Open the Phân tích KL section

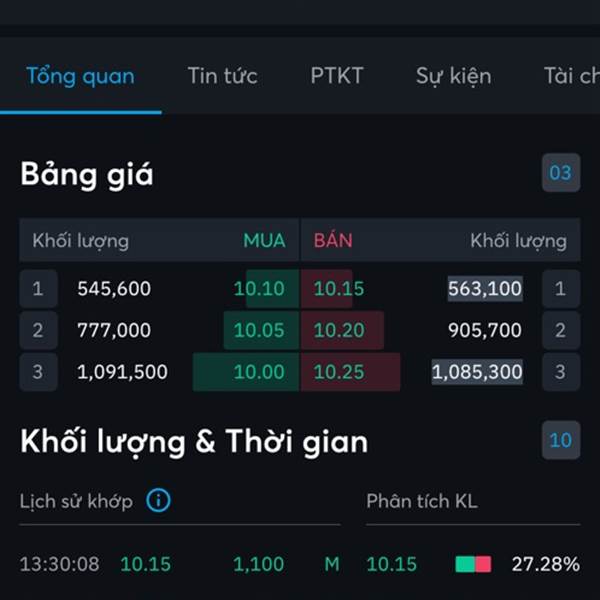[421, 501]
